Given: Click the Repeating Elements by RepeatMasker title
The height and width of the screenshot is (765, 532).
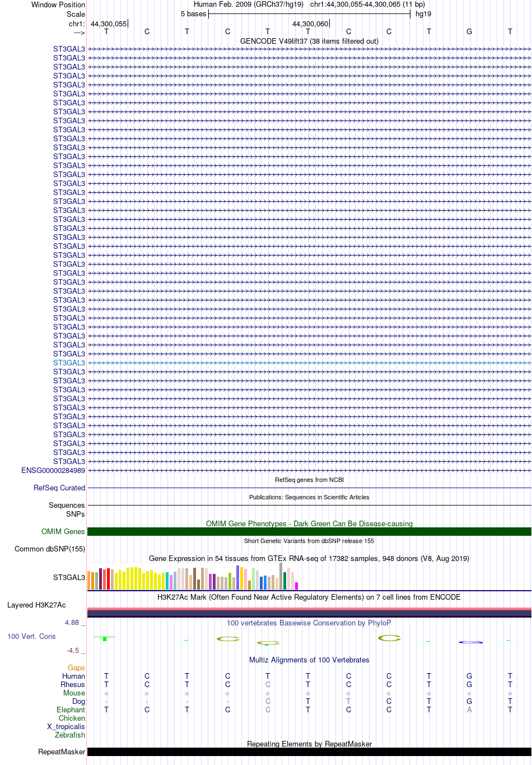Looking at the screenshot, I should point(309,744).
